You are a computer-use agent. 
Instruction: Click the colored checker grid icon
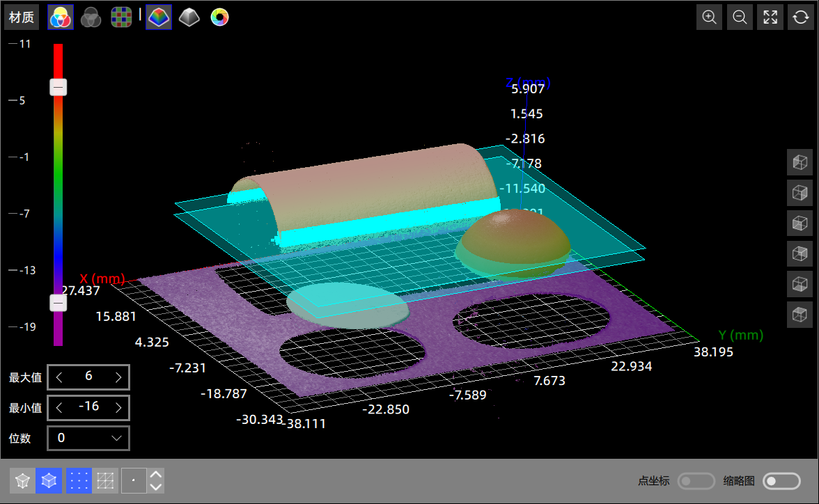click(122, 17)
